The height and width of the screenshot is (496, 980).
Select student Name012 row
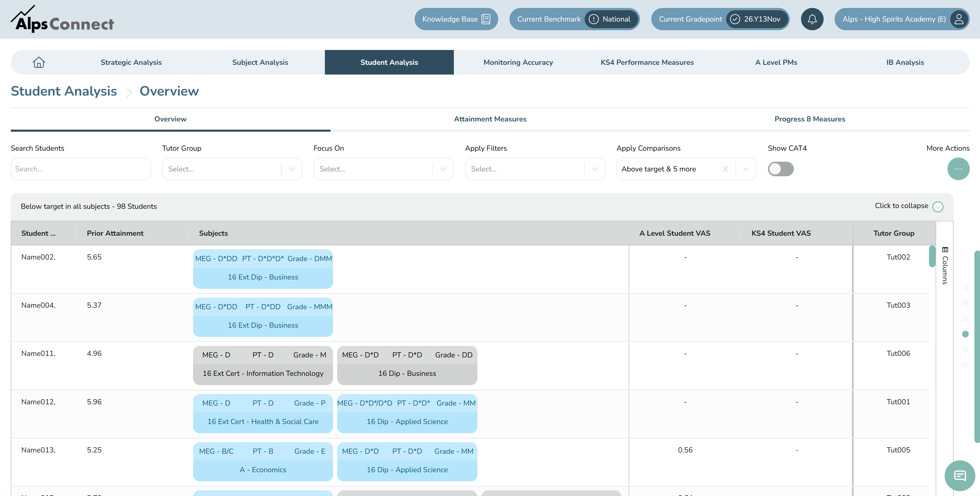[470, 414]
